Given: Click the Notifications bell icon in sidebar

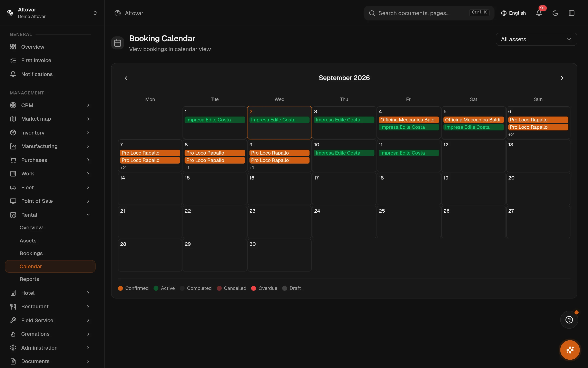Looking at the screenshot, I should 13,74.
